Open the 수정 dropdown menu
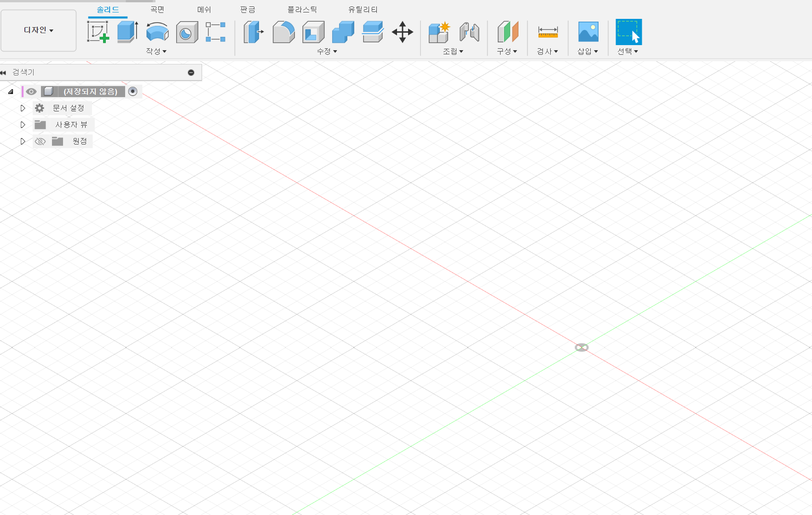Viewport: 812px width, 515px height. click(x=327, y=51)
